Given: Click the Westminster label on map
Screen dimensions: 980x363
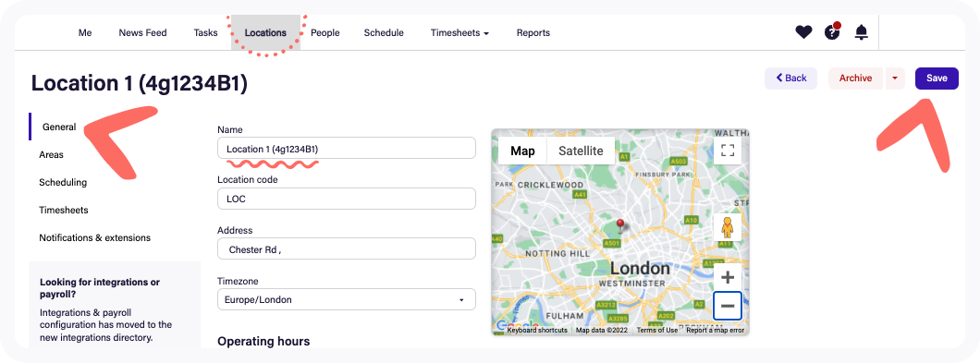Looking at the screenshot, I should pyautogui.click(x=631, y=284).
